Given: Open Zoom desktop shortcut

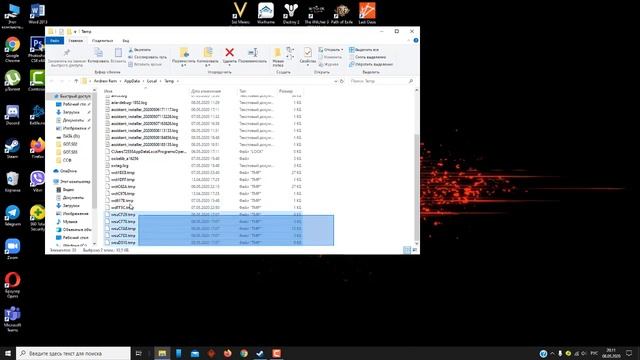Looking at the screenshot, I should coord(12,249).
